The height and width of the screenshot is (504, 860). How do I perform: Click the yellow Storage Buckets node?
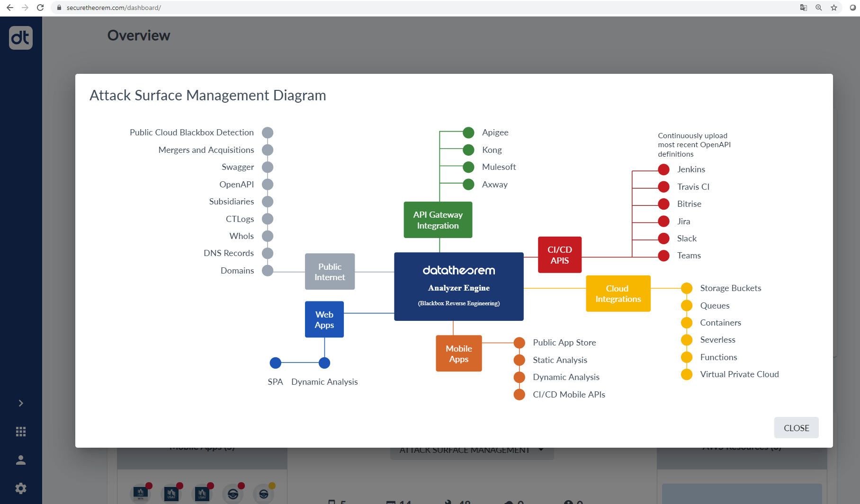pos(687,288)
